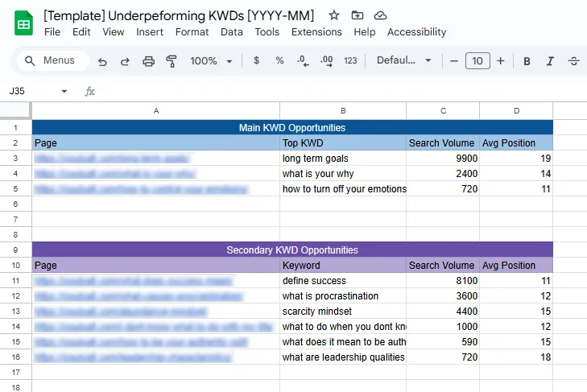
Task: Click search volume cell 8100
Action: [443, 280]
